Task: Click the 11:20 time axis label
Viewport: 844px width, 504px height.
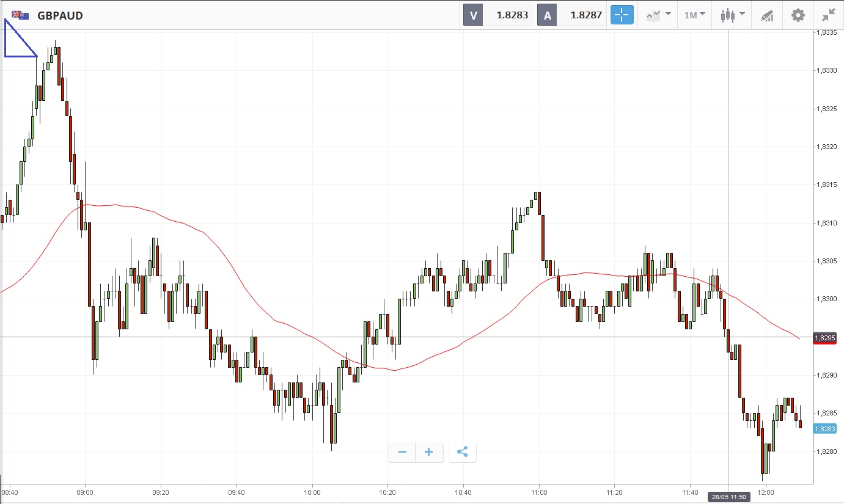Action: pyautogui.click(x=614, y=492)
